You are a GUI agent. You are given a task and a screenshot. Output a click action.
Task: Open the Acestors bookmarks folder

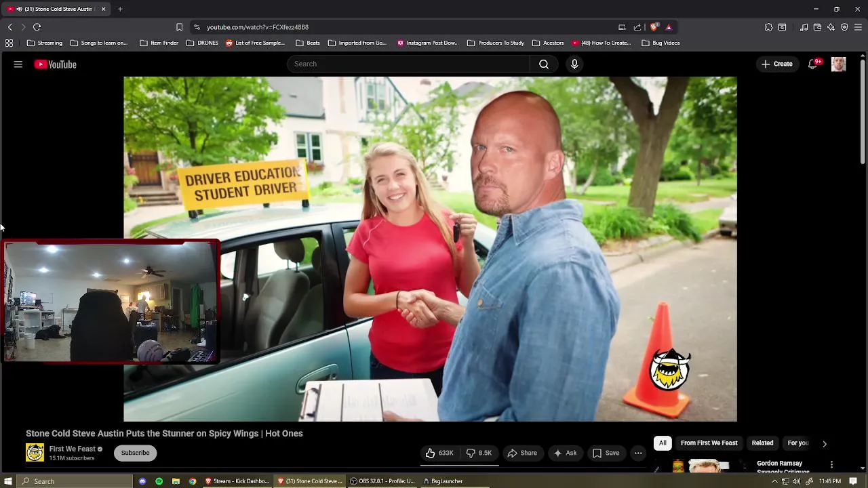(548, 43)
